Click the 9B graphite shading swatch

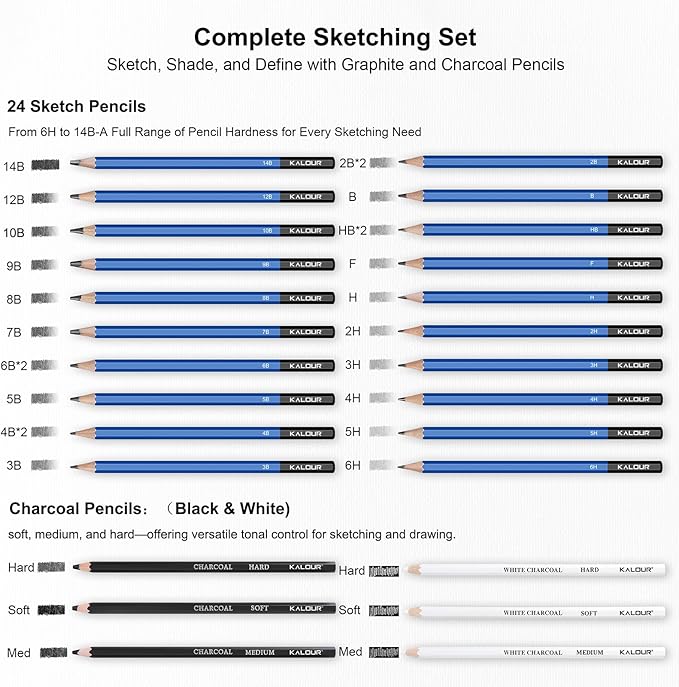48,264
